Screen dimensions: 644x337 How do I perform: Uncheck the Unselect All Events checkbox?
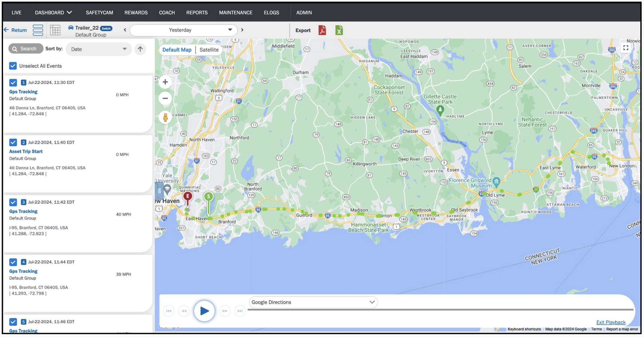click(x=13, y=66)
